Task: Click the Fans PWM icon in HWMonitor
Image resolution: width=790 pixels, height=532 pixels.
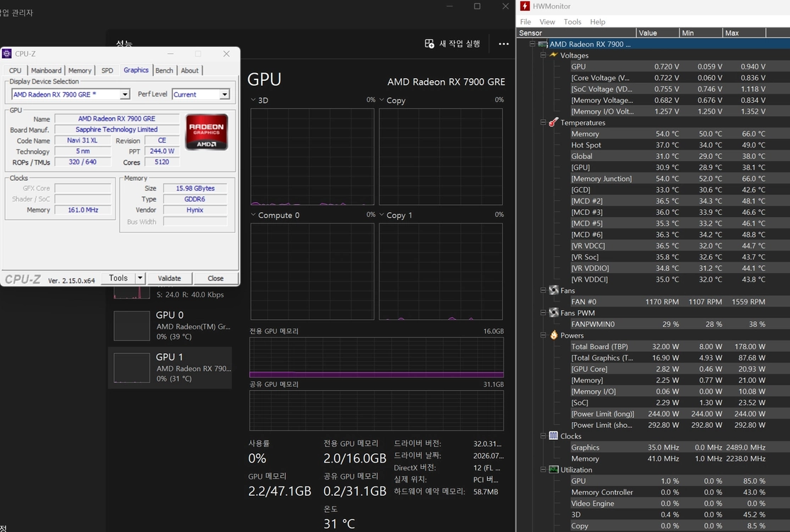Action: click(554, 312)
